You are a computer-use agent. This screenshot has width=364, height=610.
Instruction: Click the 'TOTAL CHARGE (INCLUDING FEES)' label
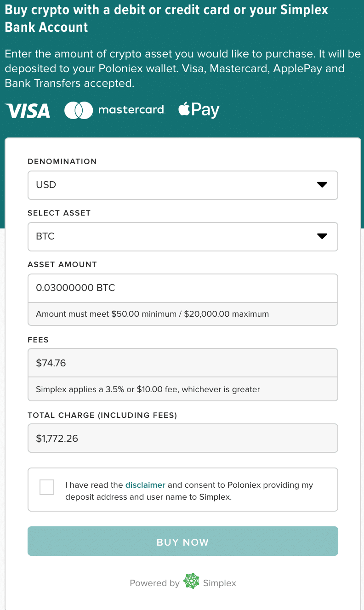[102, 415]
